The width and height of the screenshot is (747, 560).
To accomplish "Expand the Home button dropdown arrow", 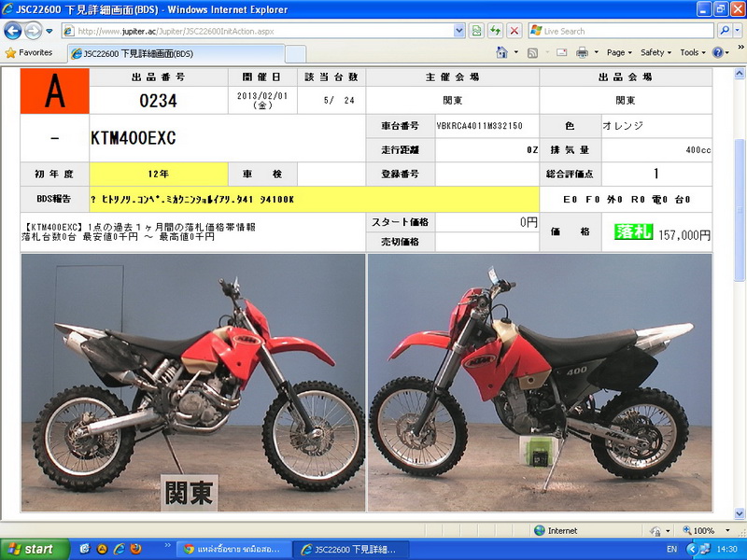I will 516,52.
